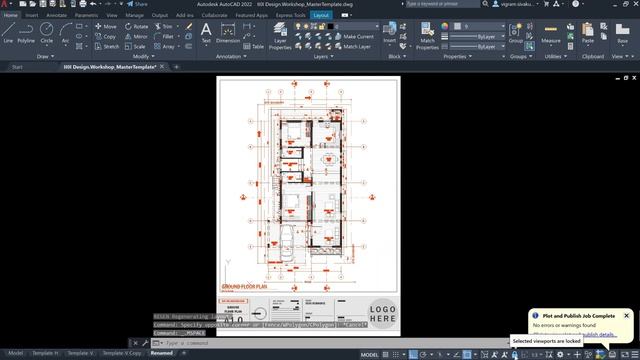Toggle polar tracking in status bar
The height and width of the screenshot is (360, 640).
[423, 355]
